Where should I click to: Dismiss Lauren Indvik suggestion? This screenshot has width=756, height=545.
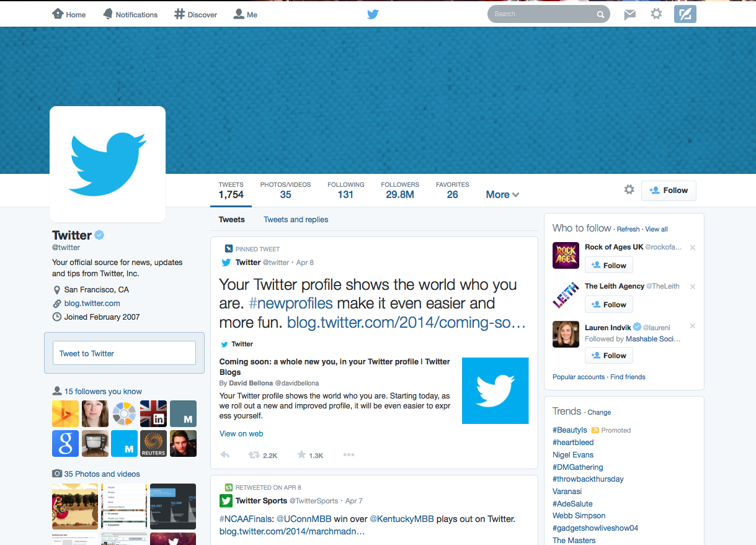coord(693,326)
